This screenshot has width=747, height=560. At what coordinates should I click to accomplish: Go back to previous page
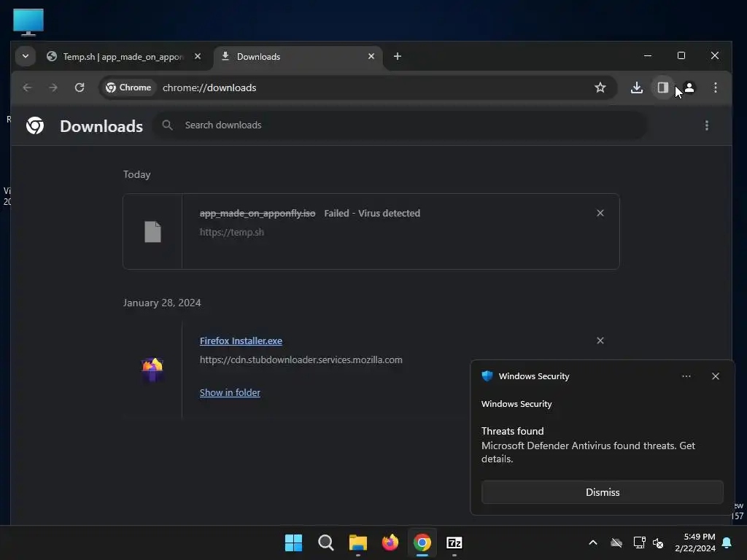(x=27, y=87)
